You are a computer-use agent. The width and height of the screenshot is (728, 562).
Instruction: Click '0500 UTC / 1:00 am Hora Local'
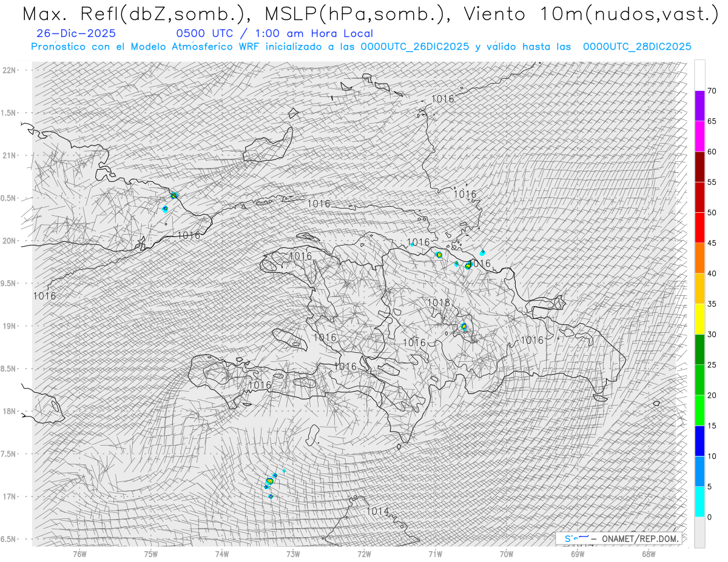point(275,33)
